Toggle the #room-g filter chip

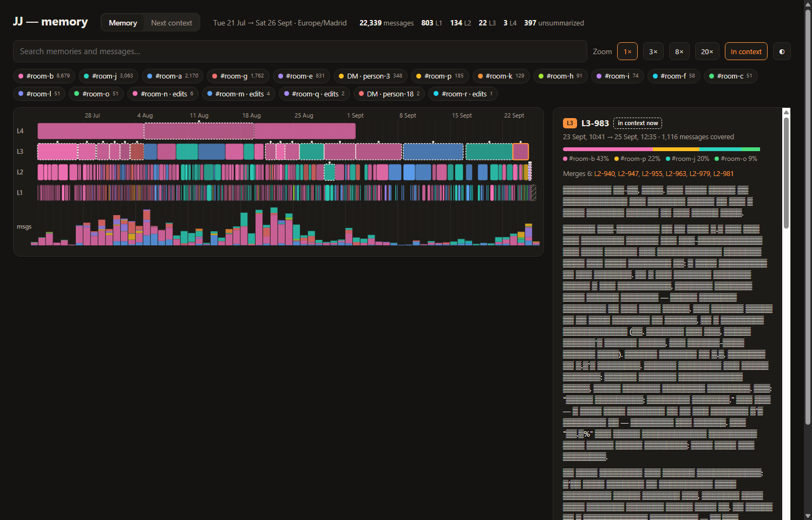pyautogui.click(x=238, y=76)
